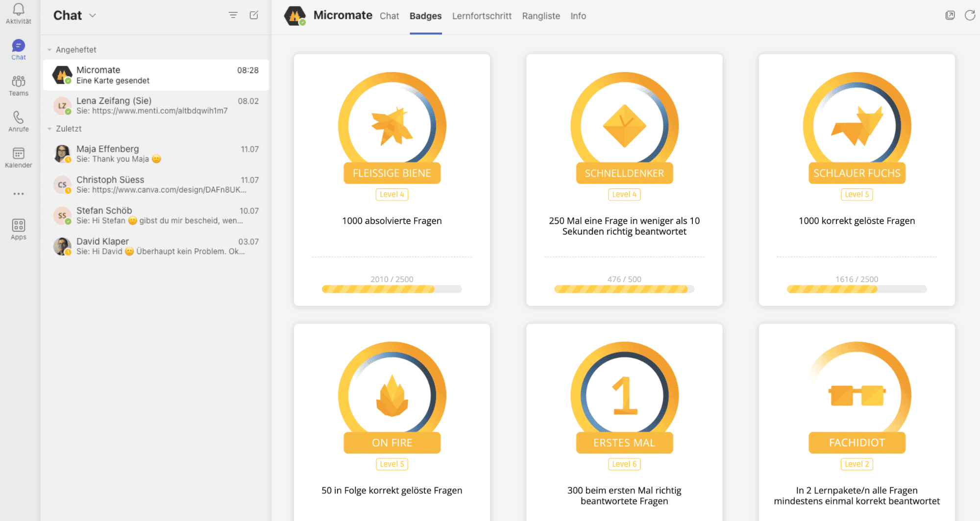Click the Fleissige Biene progress bar

(392, 288)
